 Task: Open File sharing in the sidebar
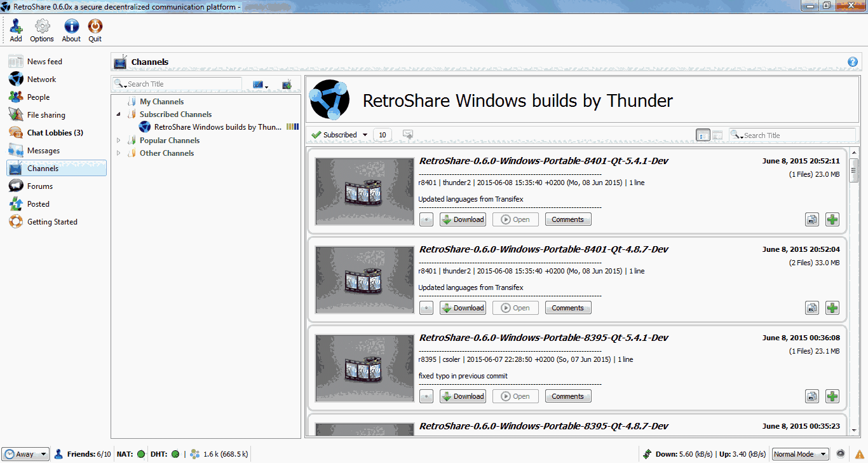coord(57,115)
